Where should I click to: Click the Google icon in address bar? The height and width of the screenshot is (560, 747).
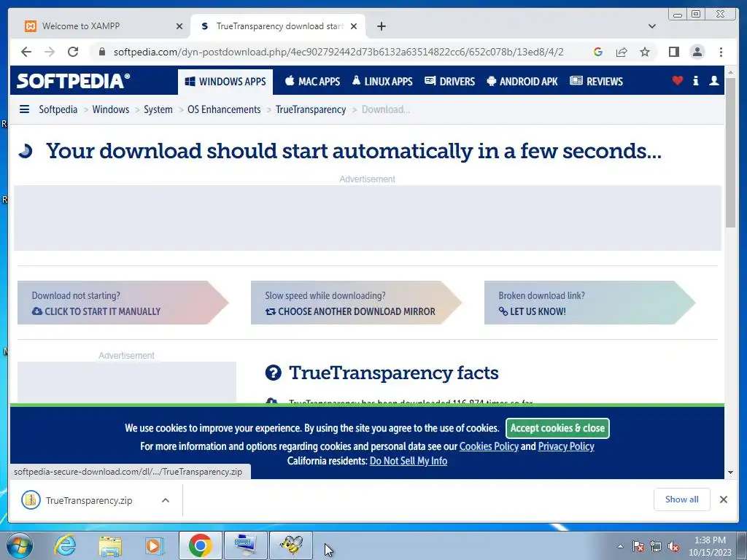(x=598, y=52)
